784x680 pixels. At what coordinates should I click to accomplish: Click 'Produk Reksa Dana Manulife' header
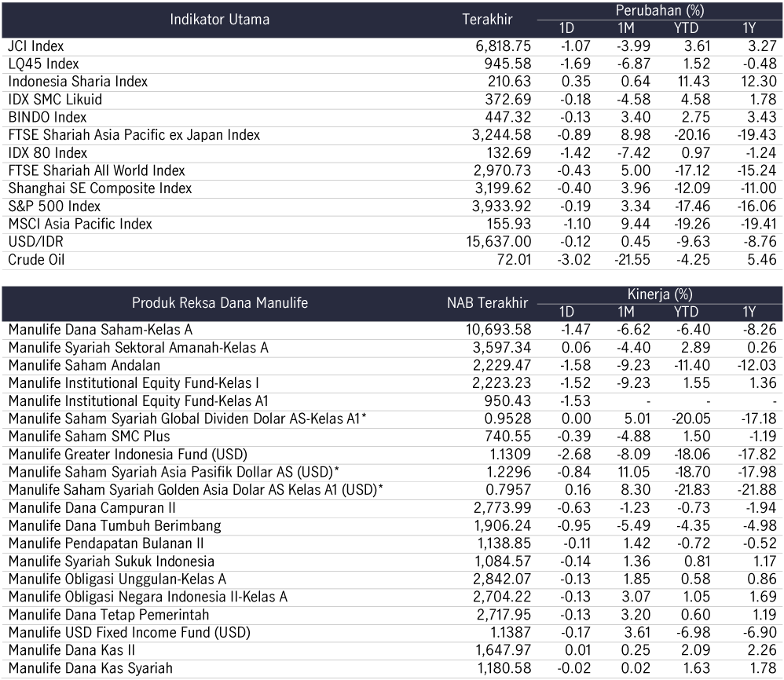220,303
